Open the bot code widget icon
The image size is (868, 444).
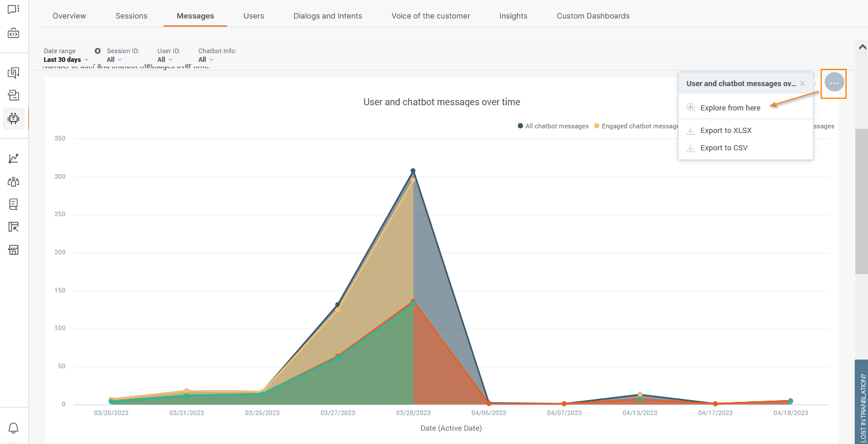click(13, 33)
